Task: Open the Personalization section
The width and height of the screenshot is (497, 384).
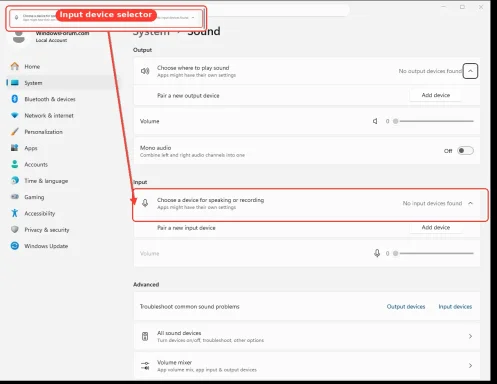Action: [43, 132]
